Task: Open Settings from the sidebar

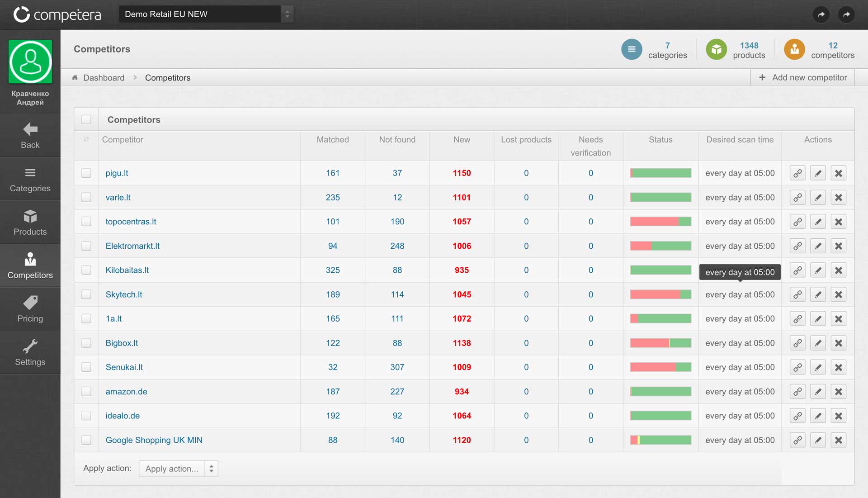Action: [x=30, y=352]
